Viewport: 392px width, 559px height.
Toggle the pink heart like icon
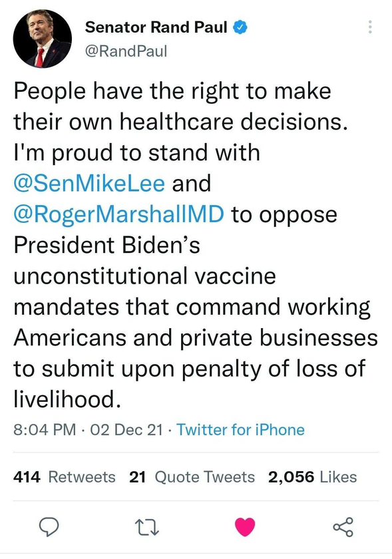(245, 527)
